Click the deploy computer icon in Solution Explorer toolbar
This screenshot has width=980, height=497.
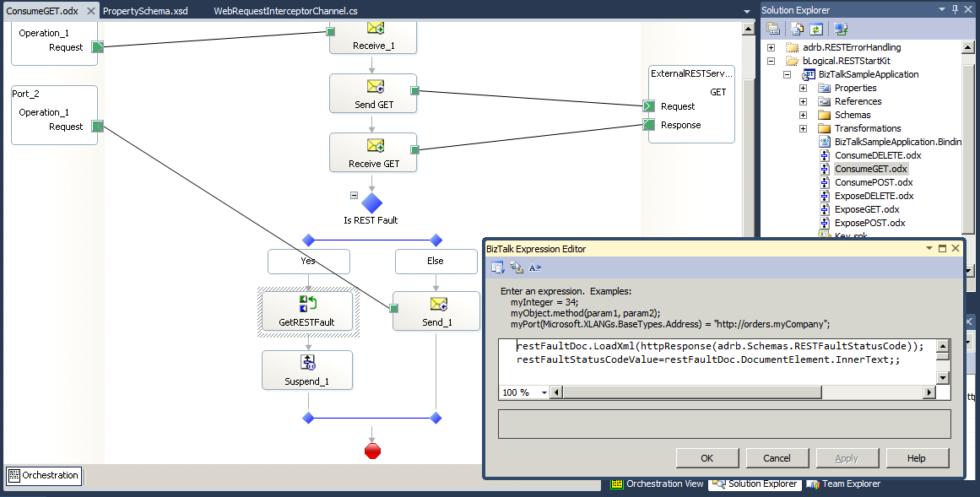pyautogui.click(x=841, y=29)
